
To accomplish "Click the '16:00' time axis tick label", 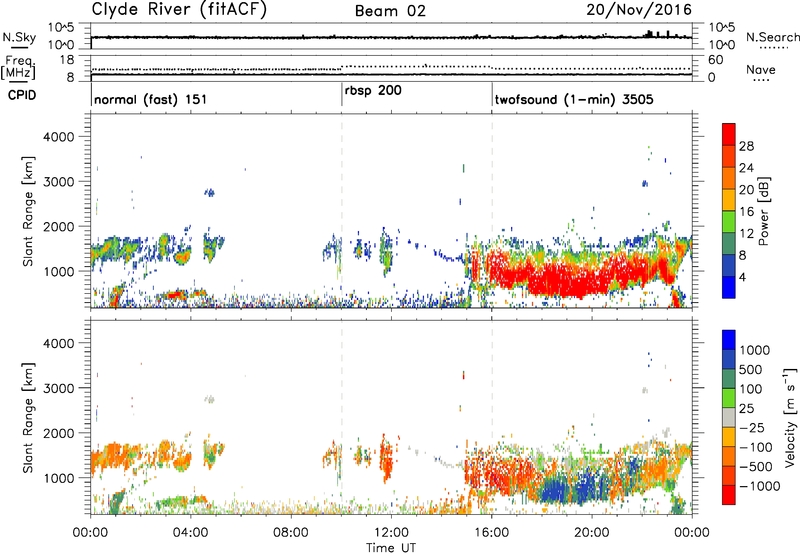I will [491, 533].
